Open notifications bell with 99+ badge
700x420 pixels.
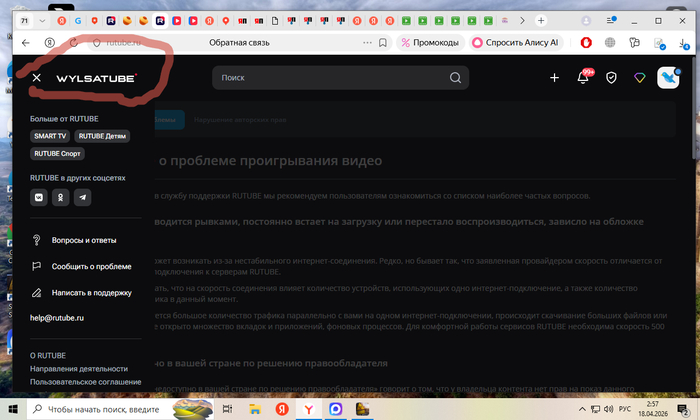coord(583,77)
